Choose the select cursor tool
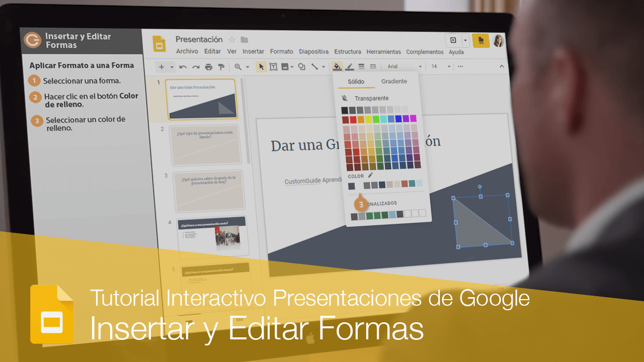 pyautogui.click(x=261, y=67)
